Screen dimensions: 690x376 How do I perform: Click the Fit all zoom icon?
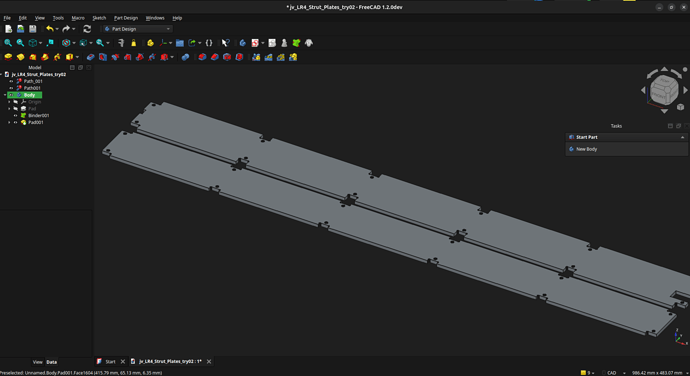(8, 43)
